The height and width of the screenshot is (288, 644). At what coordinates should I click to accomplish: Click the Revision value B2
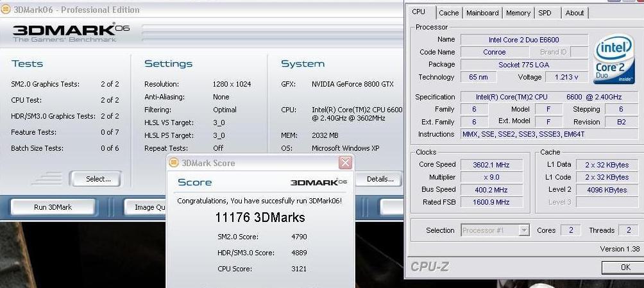coord(621,122)
